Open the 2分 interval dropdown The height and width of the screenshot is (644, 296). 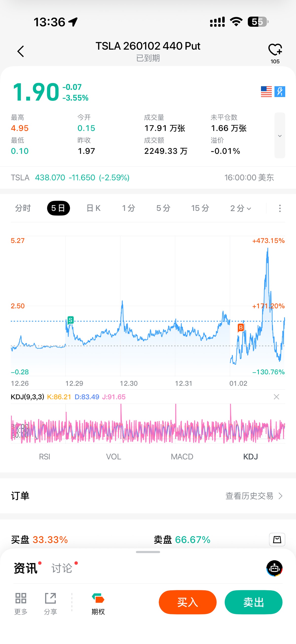240,208
